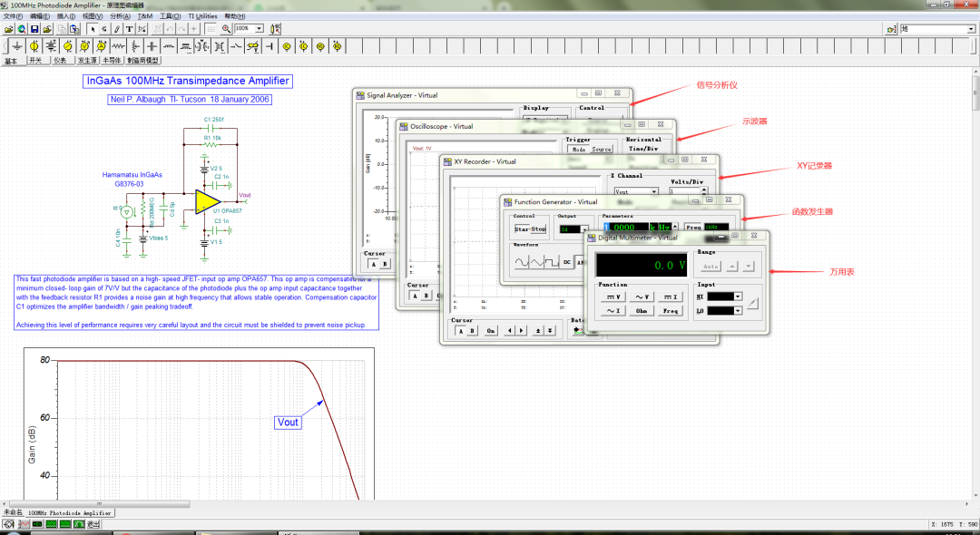Open the LO input dropdown on Multimeter
The height and width of the screenshot is (535, 980).
coord(738,310)
